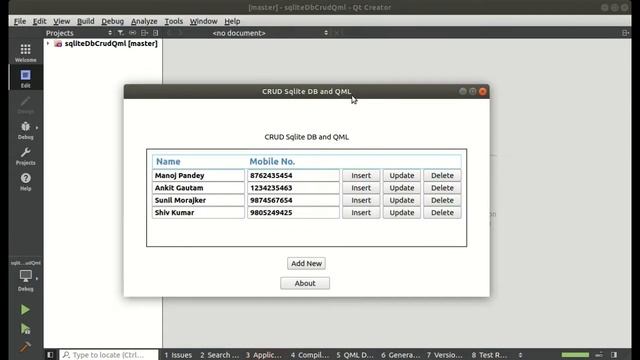Open the 5 QML Debugger pane
This screenshot has width=640, height=360.
coord(355,355)
